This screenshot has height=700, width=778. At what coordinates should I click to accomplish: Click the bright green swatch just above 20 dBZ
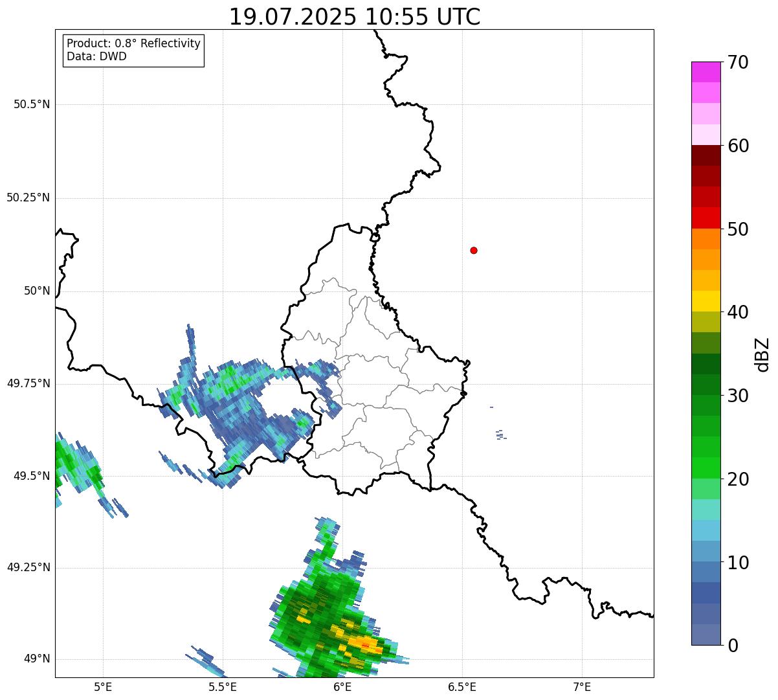(x=706, y=468)
